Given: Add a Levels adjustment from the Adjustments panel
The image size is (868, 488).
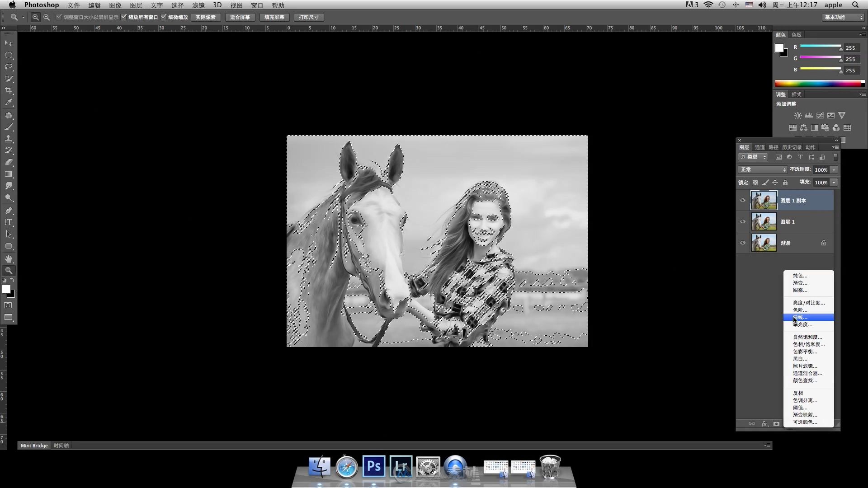Looking at the screenshot, I should [809, 116].
